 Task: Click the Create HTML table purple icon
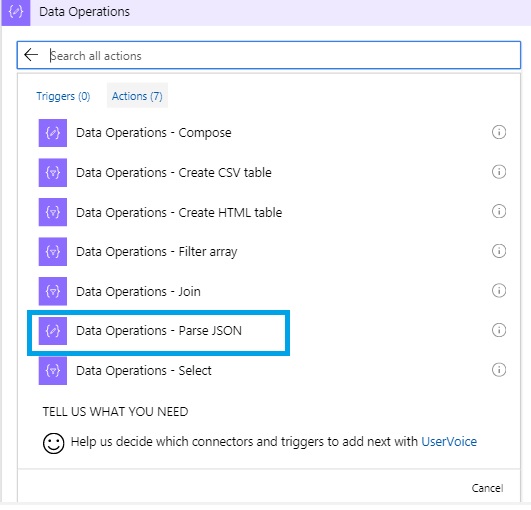[52, 212]
